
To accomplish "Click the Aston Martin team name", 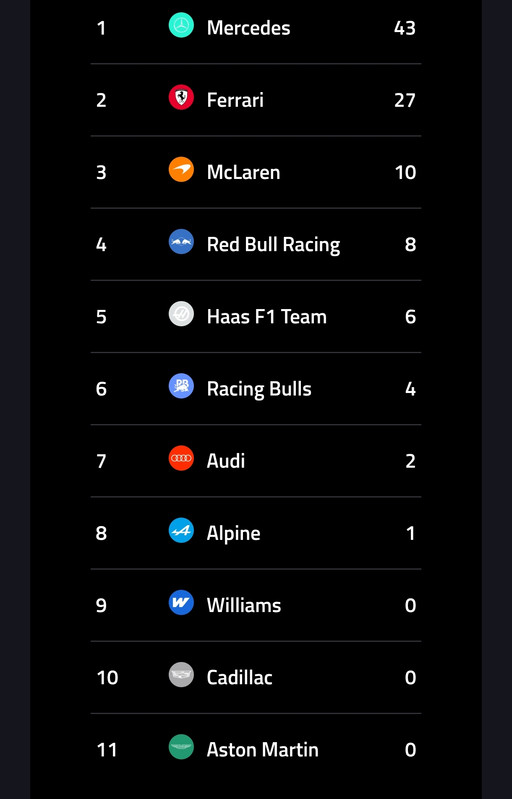I will click(x=262, y=750).
